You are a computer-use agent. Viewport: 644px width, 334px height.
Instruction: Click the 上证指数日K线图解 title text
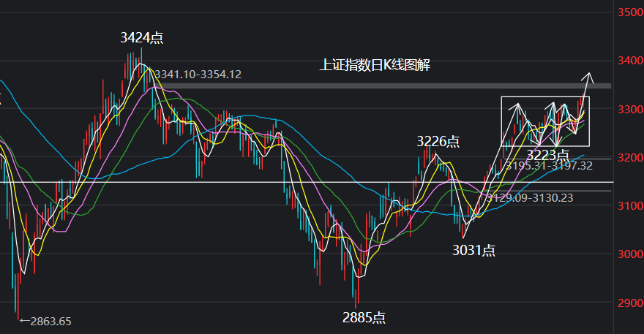tap(375, 65)
